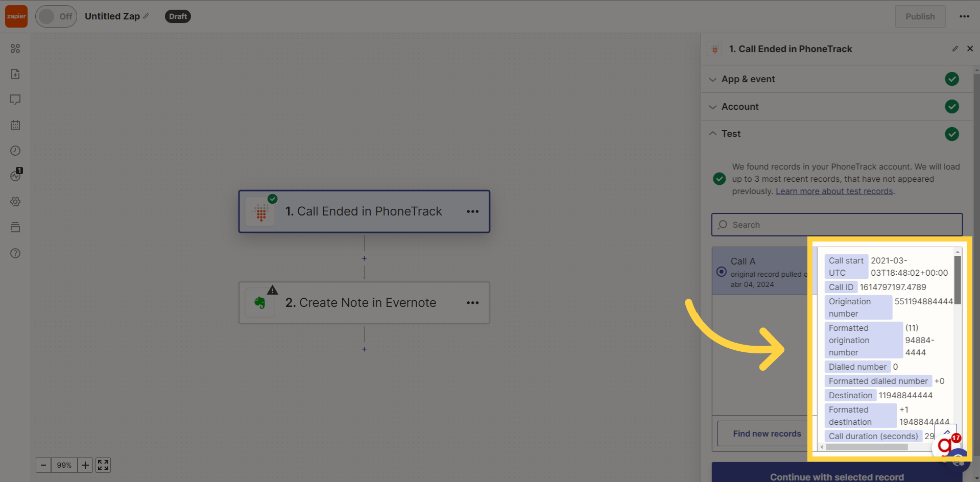The width and height of the screenshot is (980, 482).
Task: Open the status icon with notification badge
Action: pos(16,175)
